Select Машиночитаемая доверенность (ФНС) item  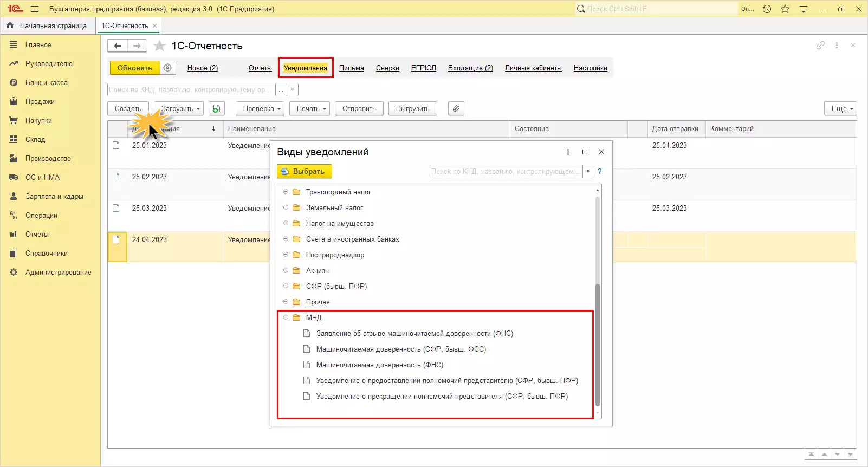(379, 365)
